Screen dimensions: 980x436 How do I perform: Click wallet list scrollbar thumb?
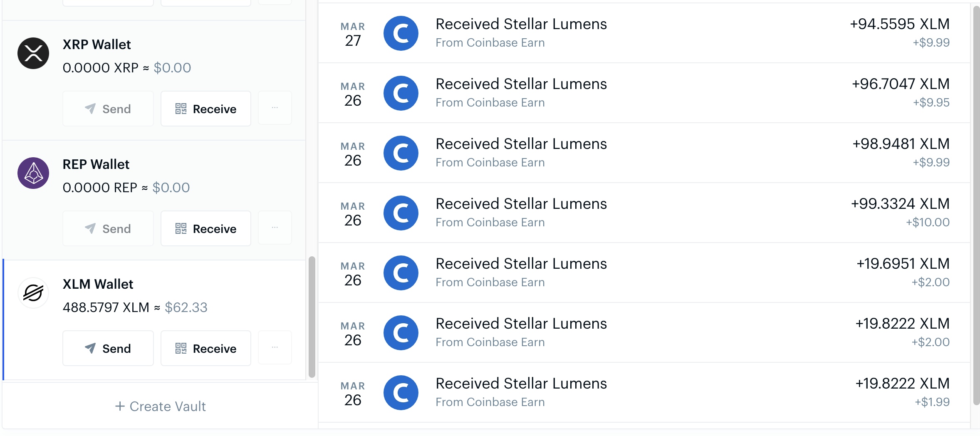pos(312,316)
